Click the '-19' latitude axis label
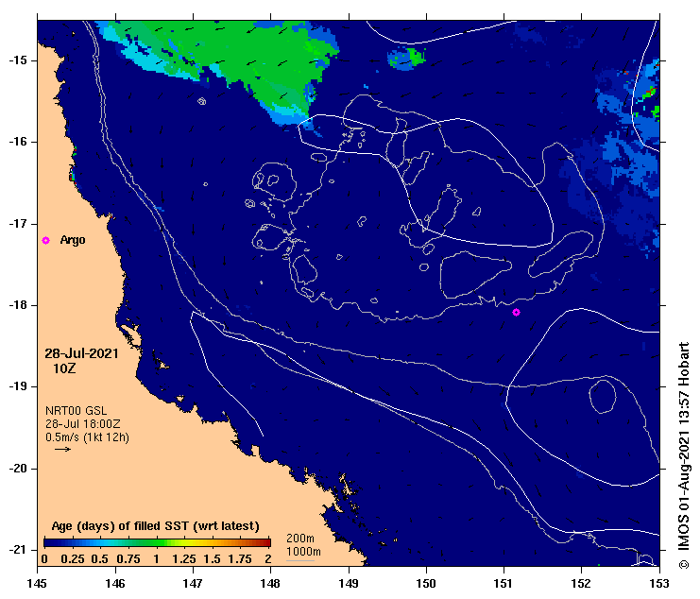700x599 pixels. pyautogui.click(x=18, y=386)
